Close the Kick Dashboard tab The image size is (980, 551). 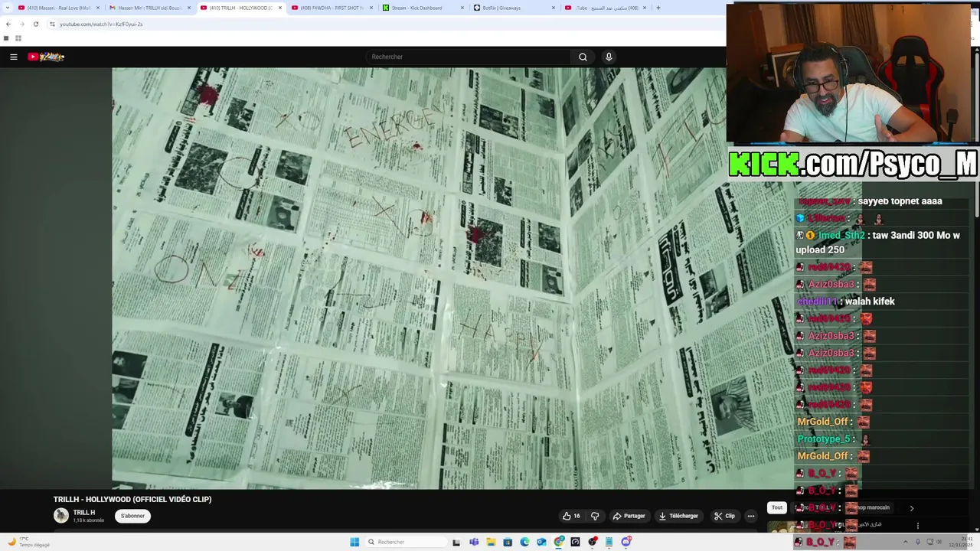462,8
